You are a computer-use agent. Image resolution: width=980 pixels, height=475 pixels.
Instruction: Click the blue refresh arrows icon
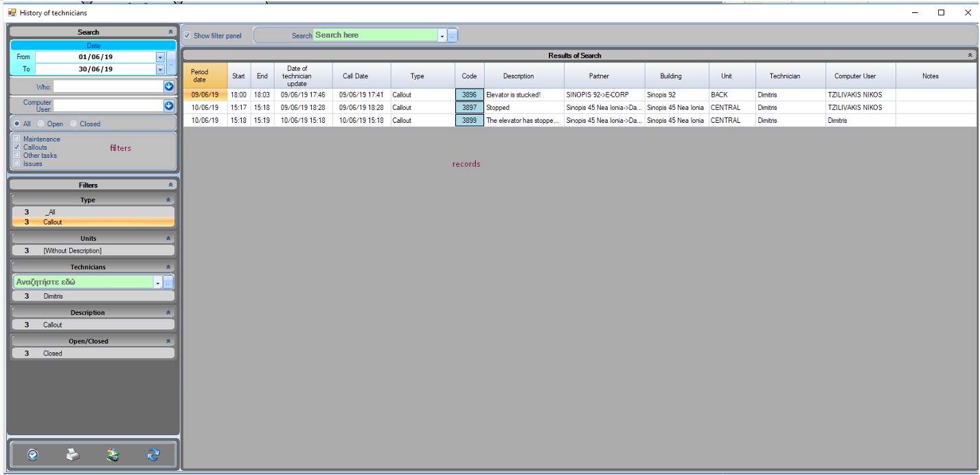click(154, 454)
